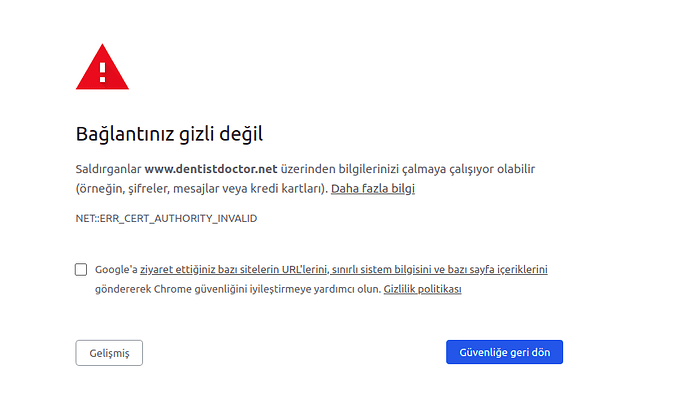
Task: Open the 'ziyaret ettiğiniz bazı sitelerin URL'lerini' link
Action: (x=344, y=269)
